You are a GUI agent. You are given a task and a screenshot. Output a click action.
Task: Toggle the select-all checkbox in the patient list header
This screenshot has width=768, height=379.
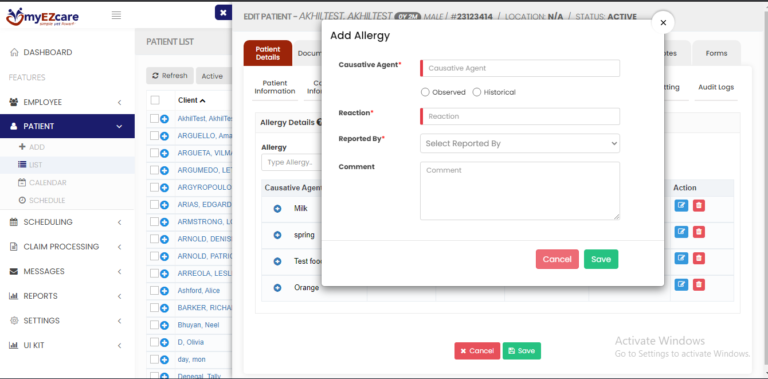[155, 100]
